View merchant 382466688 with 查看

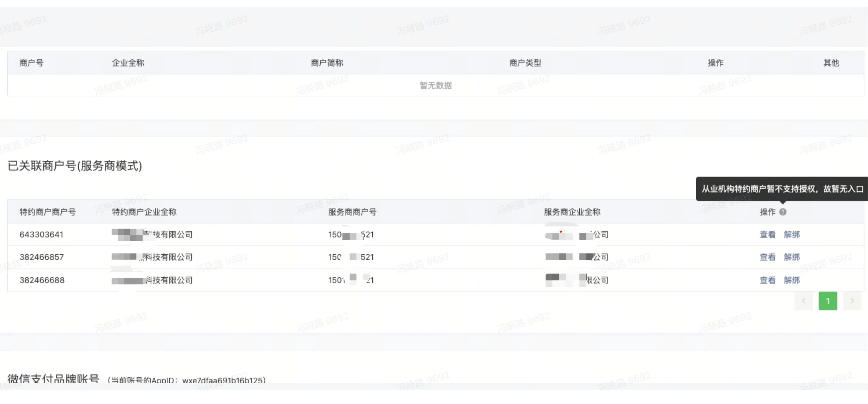pos(767,280)
